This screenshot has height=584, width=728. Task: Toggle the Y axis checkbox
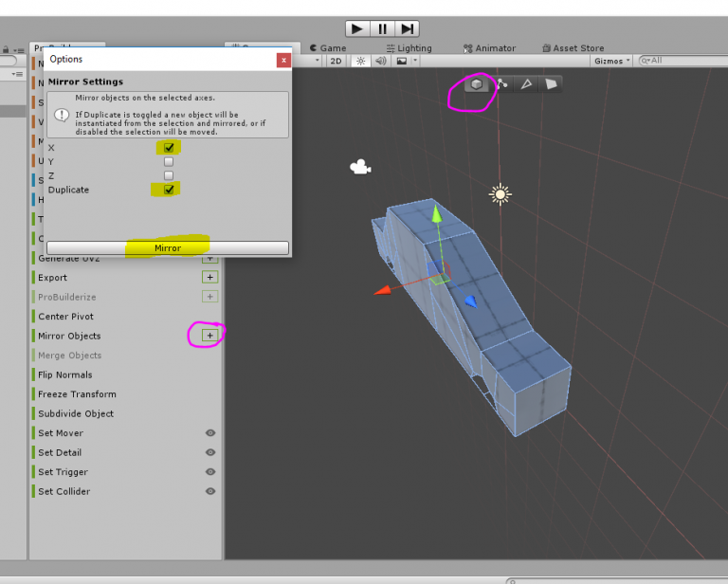pos(169,161)
